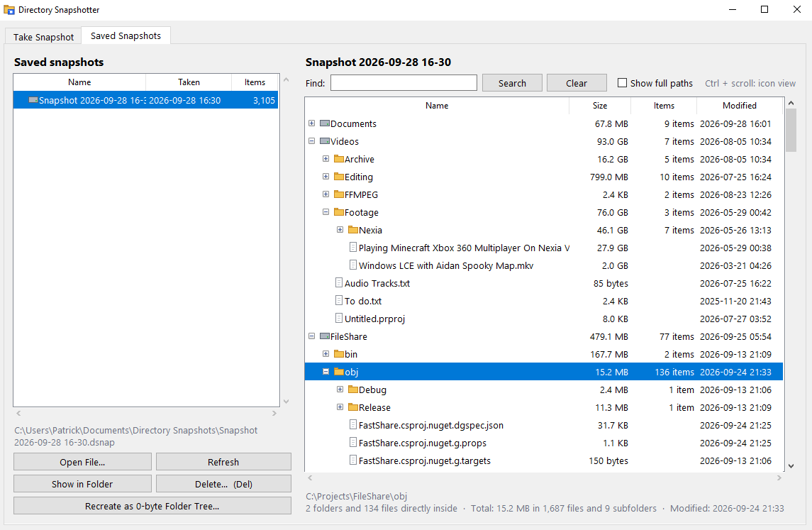812x530 pixels.
Task: Click the tree view scroll down arrow
Action: tap(791, 465)
